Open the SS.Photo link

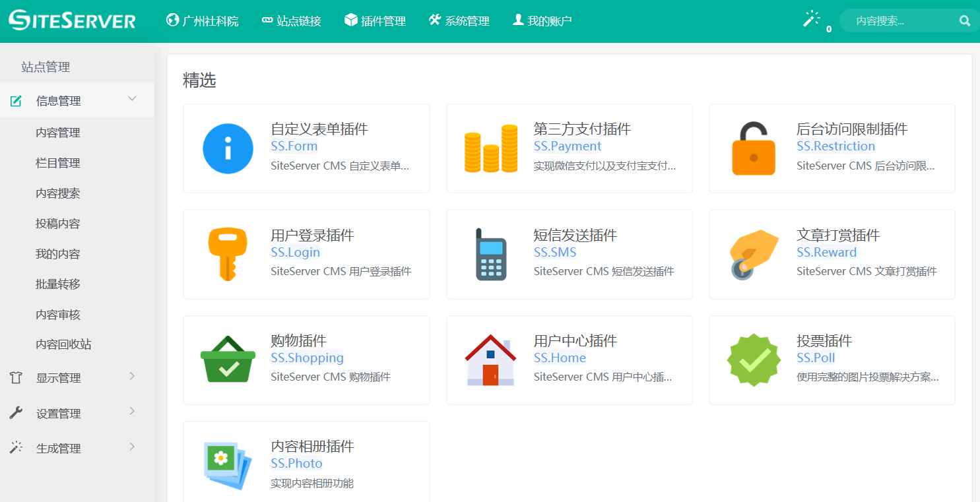(296, 464)
